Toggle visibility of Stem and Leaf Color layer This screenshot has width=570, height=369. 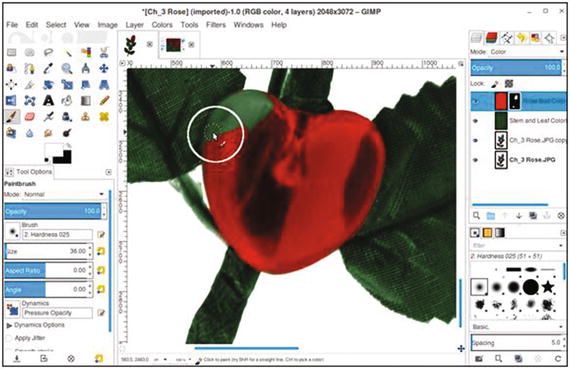tap(476, 121)
